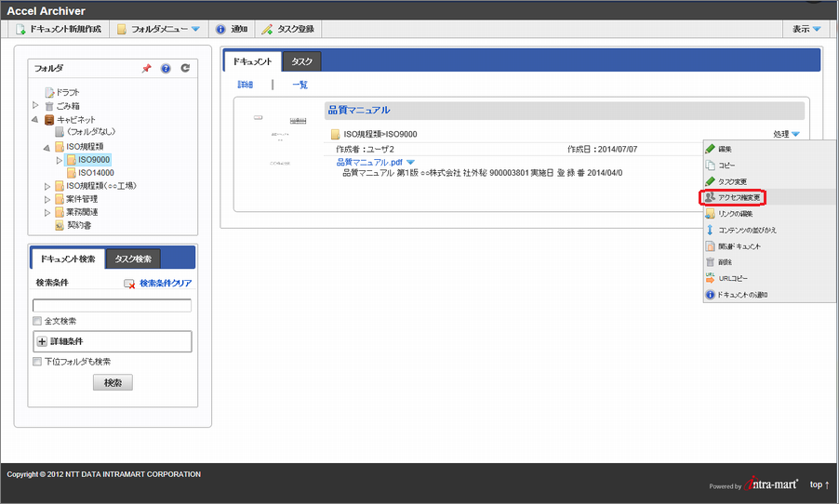839x504 pixels.
Task: Click the 検索 button
Action: point(113,382)
